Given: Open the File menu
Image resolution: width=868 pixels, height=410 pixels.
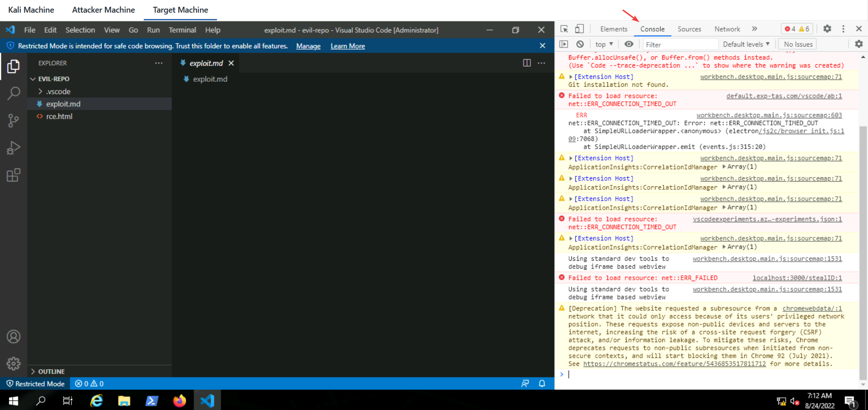Looking at the screenshot, I should tap(30, 30).
